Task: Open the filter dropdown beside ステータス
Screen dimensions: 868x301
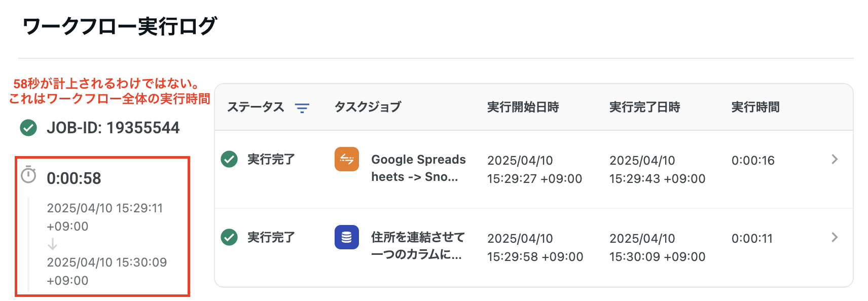Action: click(302, 107)
